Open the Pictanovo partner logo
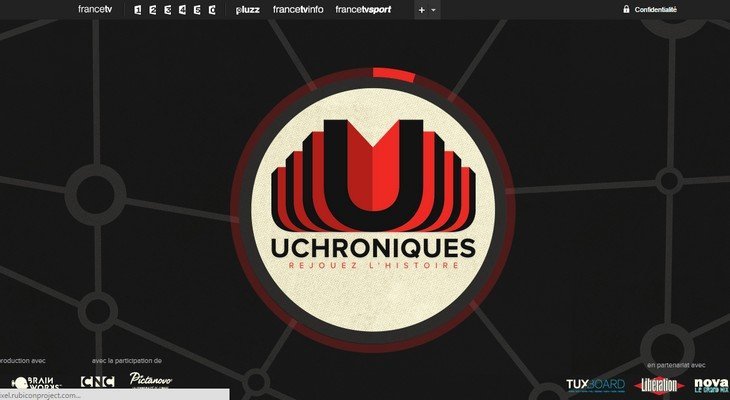 point(150,380)
